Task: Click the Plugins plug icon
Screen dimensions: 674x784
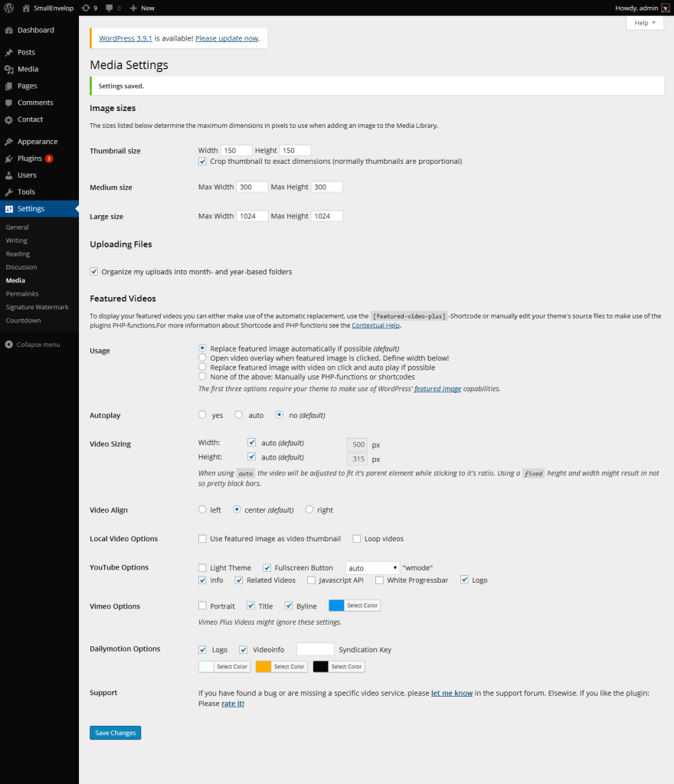Action: pos(8,158)
